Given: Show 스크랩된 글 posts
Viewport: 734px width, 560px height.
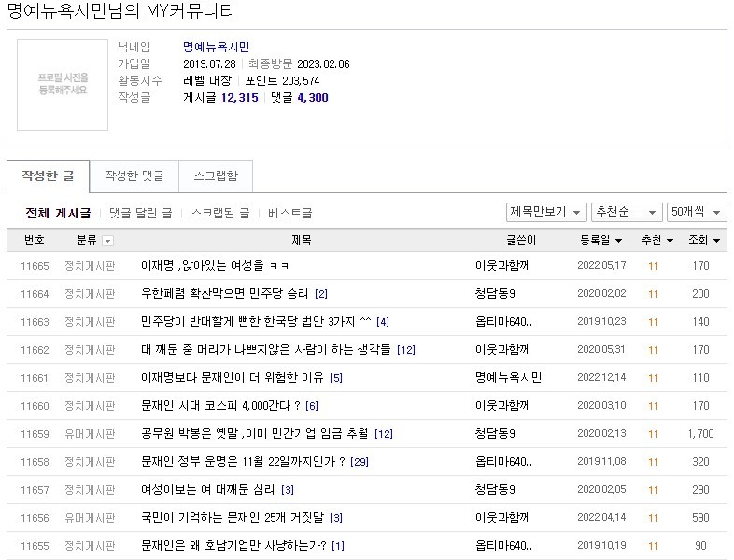Looking at the screenshot, I should click(x=219, y=213).
